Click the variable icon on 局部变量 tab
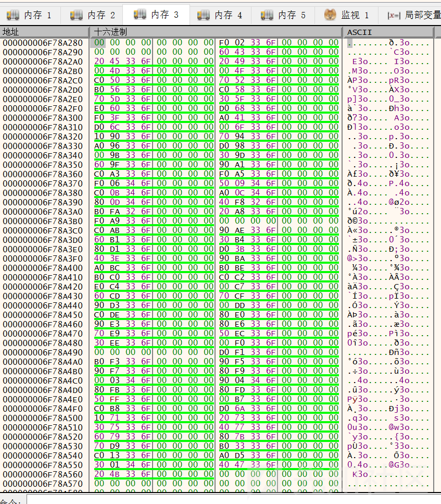 click(394, 16)
